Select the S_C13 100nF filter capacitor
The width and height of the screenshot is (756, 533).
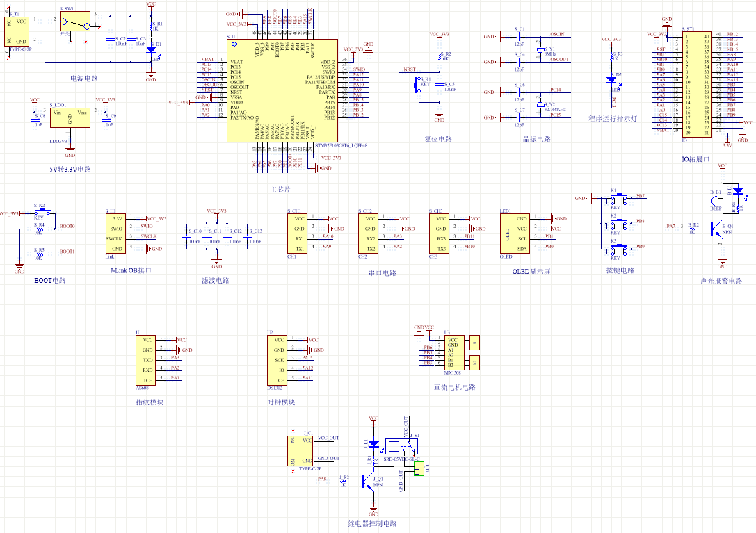click(248, 236)
